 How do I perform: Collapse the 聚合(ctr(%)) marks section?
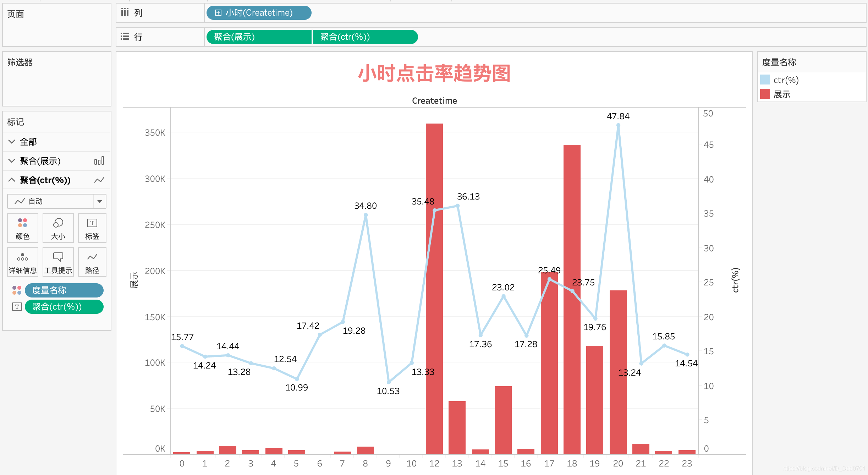[12, 180]
